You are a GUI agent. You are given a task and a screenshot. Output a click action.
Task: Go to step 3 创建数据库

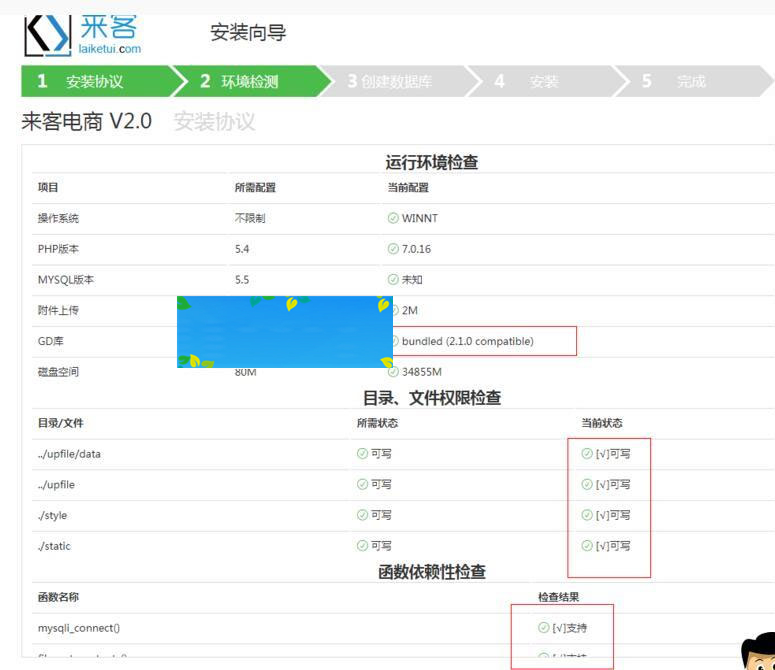[390, 82]
